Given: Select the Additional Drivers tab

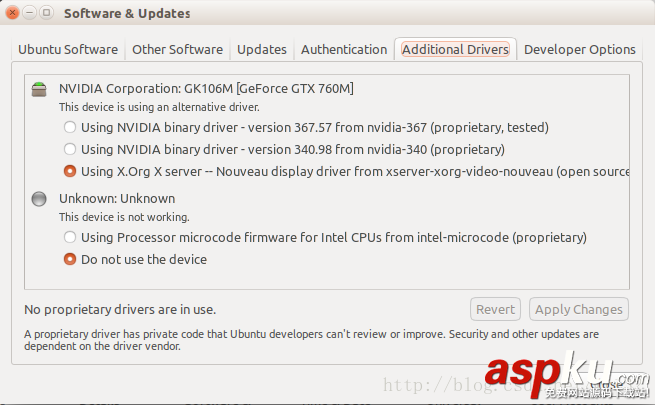Looking at the screenshot, I should pyautogui.click(x=455, y=49).
